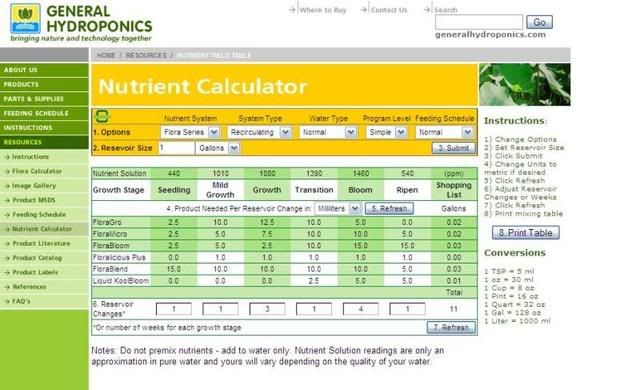Image resolution: width=640 pixels, height=390 pixels.
Task: Click the arrow icon beside Where to Buy
Action: (292, 9)
